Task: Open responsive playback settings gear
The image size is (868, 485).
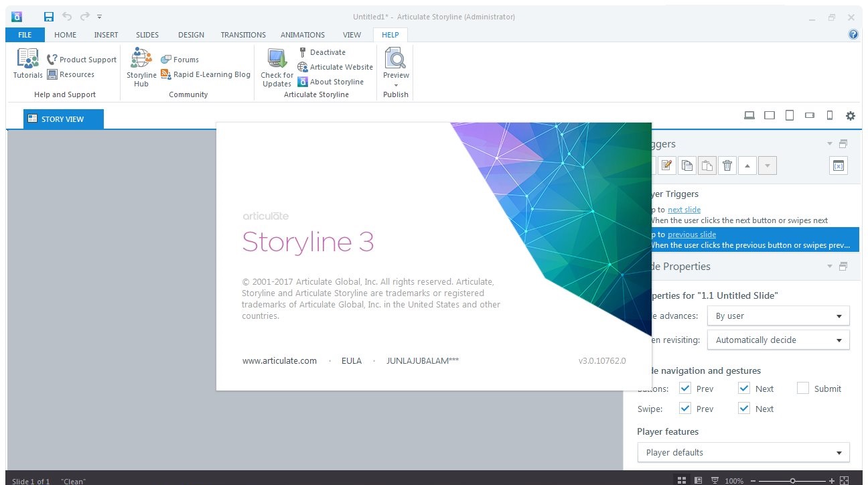Action: (x=851, y=115)
